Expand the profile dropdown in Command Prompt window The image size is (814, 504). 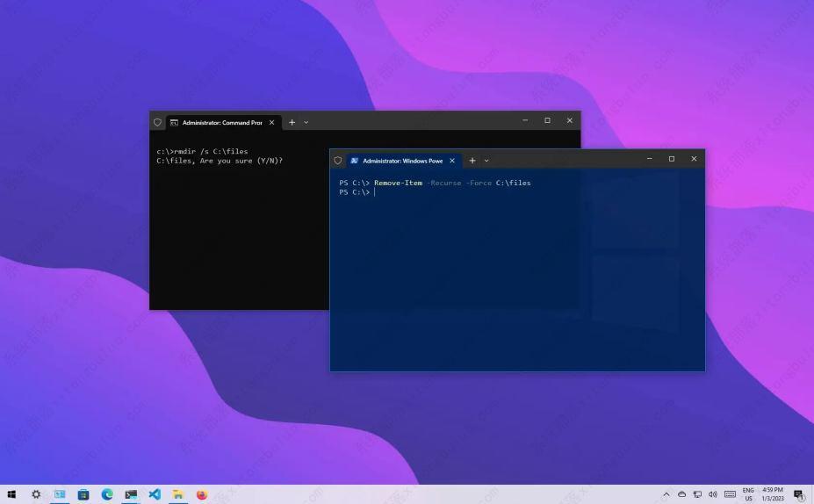point(306,123)
